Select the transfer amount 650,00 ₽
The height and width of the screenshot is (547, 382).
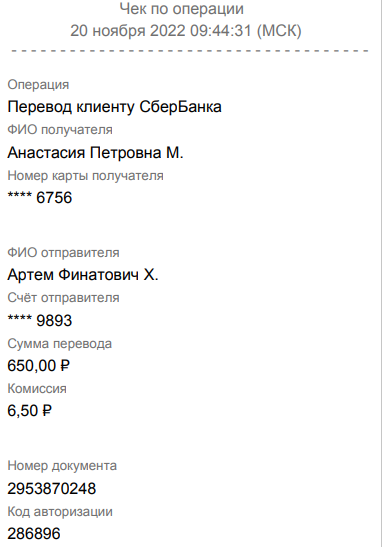39,366
